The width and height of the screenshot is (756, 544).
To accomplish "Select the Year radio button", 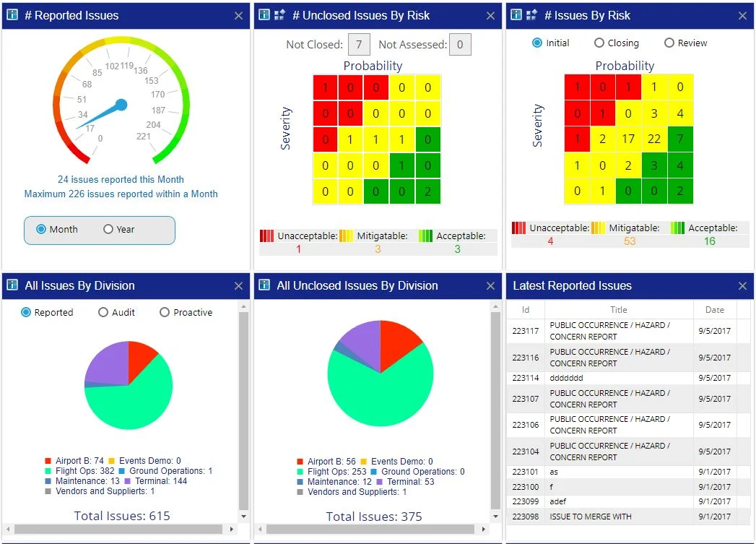I will tap(108, 229).
